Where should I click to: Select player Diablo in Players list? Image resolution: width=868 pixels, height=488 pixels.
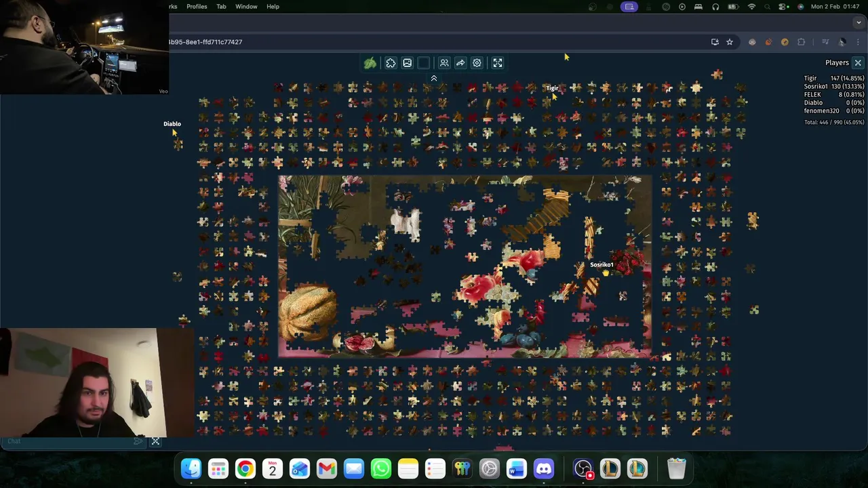click(x=834, y=103)
